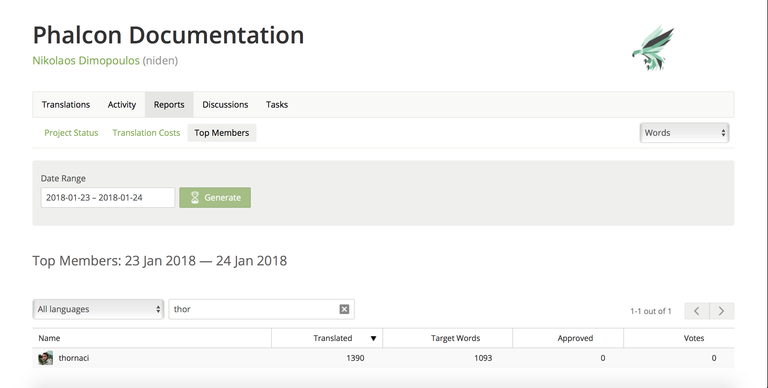Click the (niden) username text
The height and width of the screenshot is (388, 768).
[x=160, y=60]
